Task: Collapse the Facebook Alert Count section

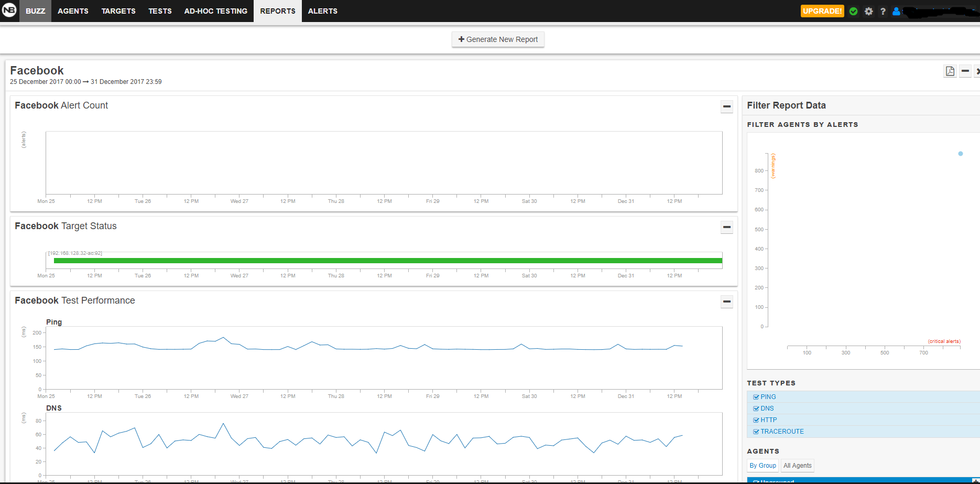Action: (x=727, y=106)
